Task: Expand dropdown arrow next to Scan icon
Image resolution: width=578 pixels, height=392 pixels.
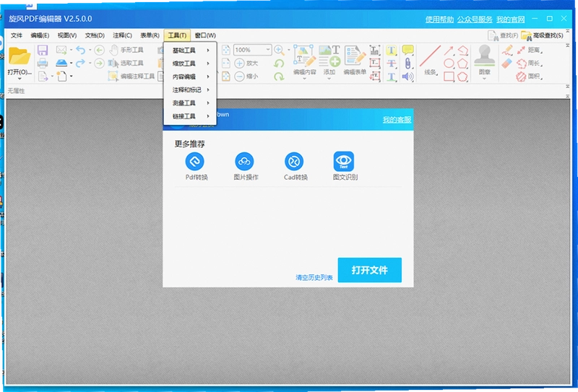Action: coord(71,63)
